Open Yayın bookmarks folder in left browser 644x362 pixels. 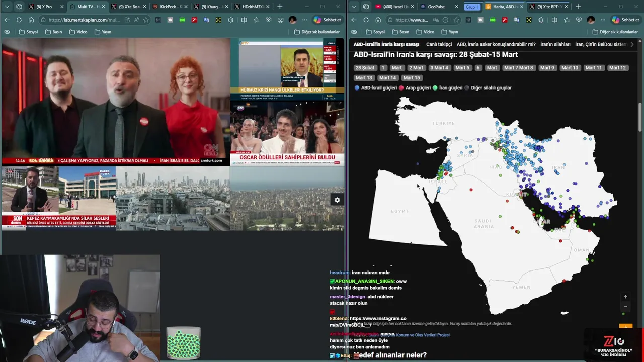[x=103, y=32]
